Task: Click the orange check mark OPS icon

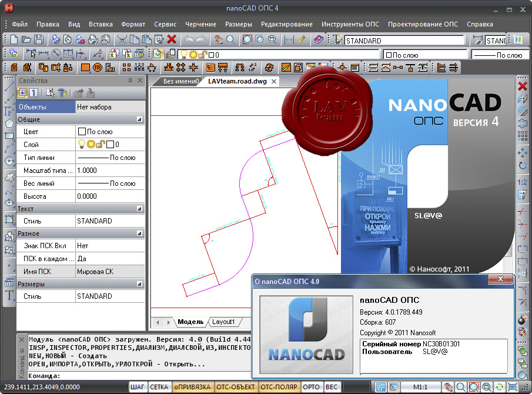Action: (x=286, y=68)
